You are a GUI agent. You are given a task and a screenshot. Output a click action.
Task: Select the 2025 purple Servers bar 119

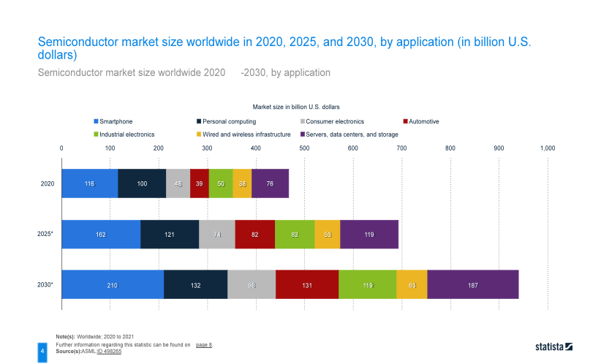[x=369, y=234]
